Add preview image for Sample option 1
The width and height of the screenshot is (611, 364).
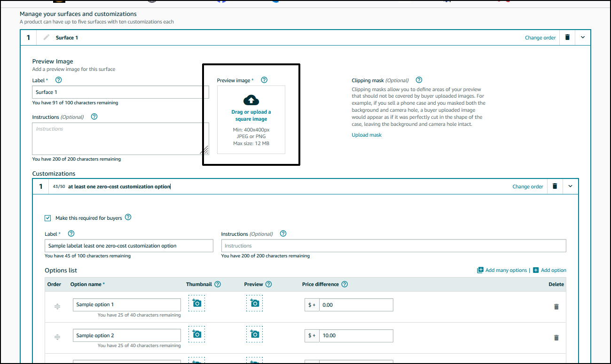click(x=254, y=303)
